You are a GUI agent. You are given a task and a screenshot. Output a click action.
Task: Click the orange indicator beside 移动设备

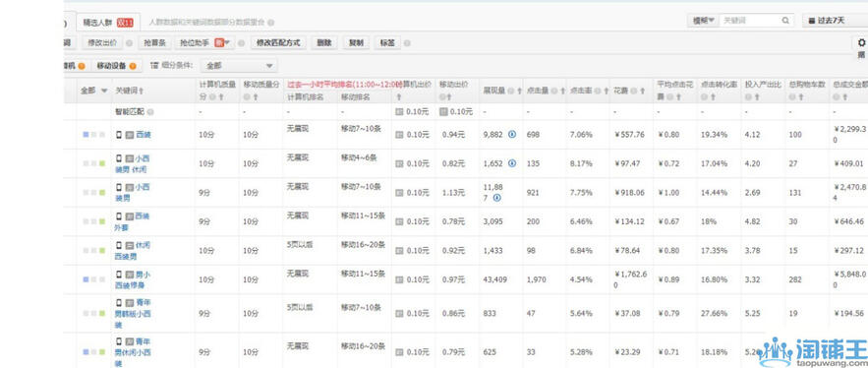(x=133, y=66)
